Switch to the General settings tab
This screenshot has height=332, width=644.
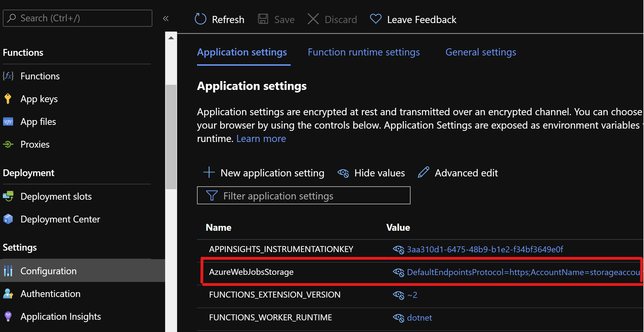pyautogui.click(x=481, y=52)
